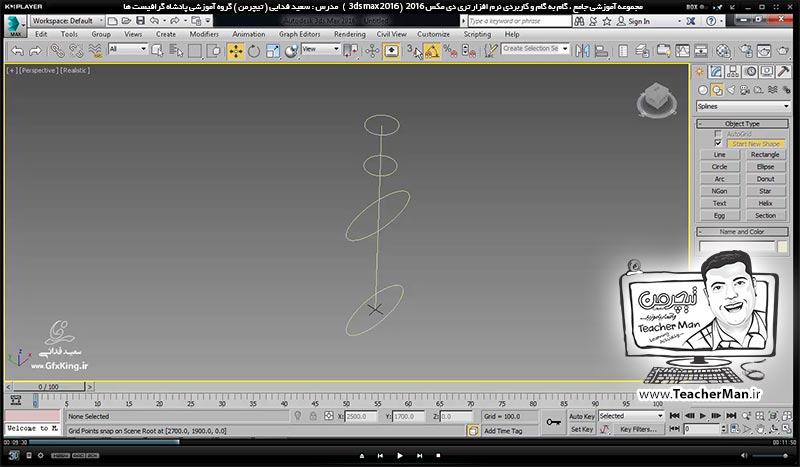
Task: Select the Unlink Selection tool
Action: coord(76,51)
